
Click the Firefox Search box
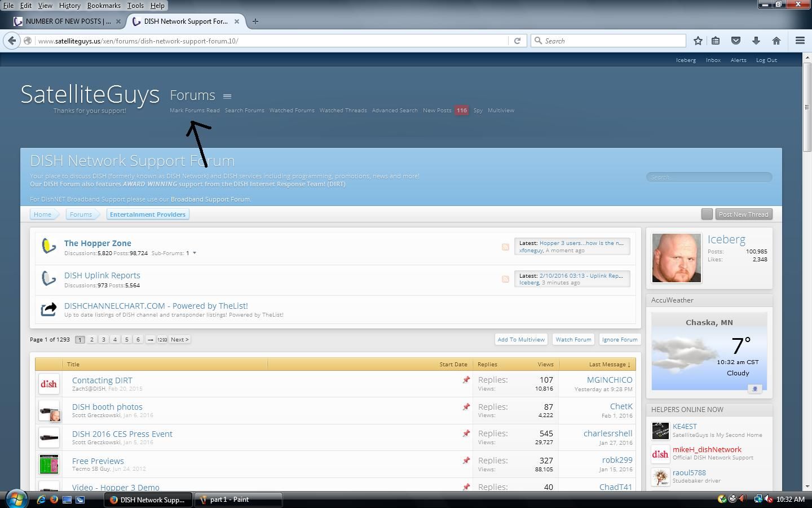coord(608,41)
